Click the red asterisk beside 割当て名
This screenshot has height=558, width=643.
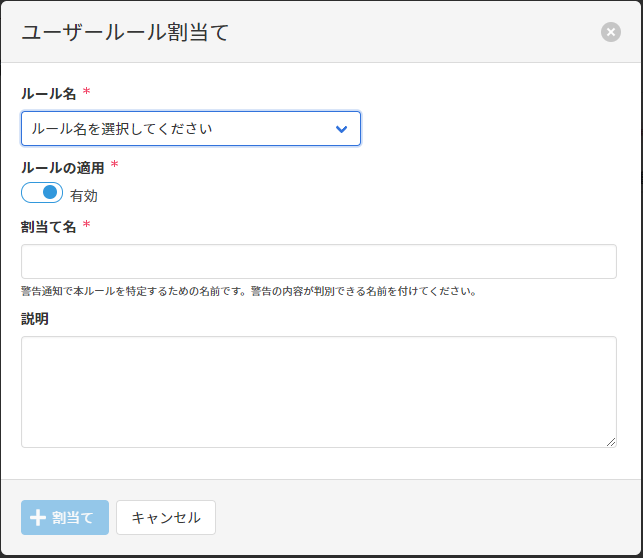click(x=86, y=225)
